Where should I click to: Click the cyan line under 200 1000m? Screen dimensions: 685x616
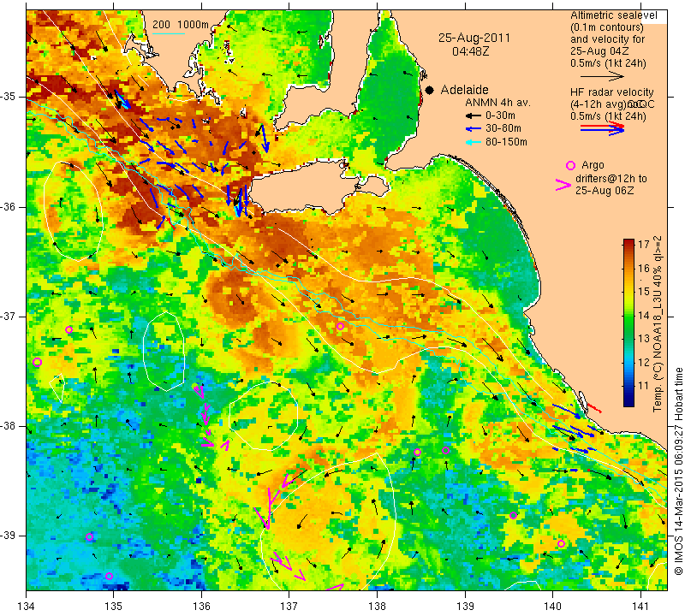click(x=169, y=33)
